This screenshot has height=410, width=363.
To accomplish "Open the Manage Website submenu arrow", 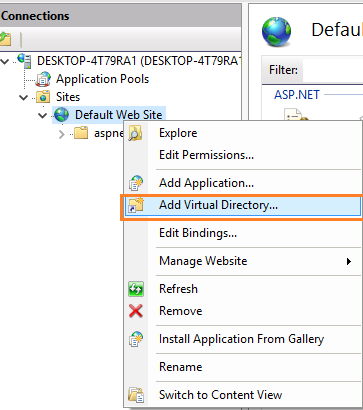I will [349, 261].
